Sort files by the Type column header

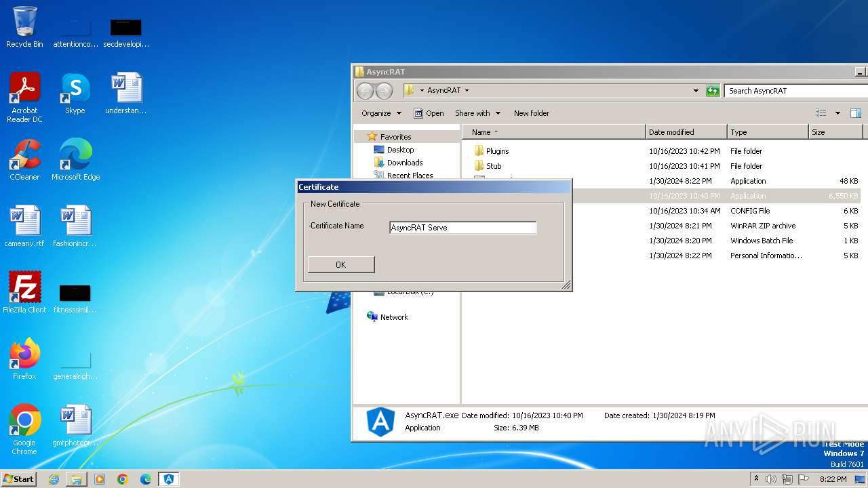point(768,132)
